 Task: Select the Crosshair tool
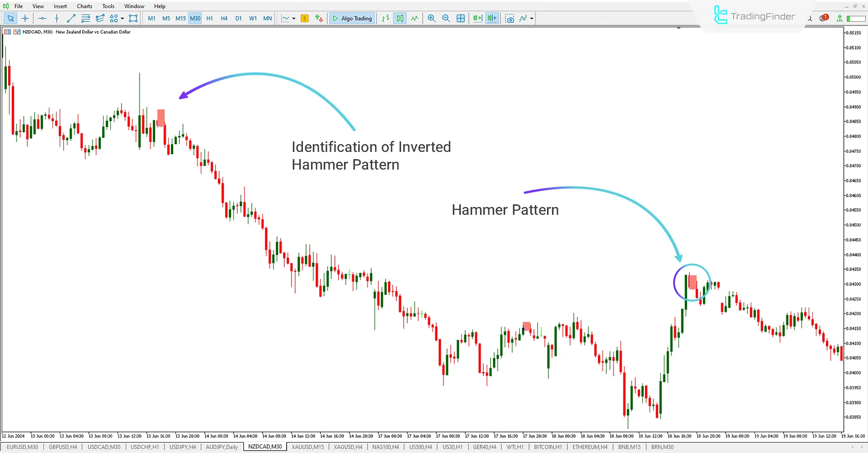[25, 19]
